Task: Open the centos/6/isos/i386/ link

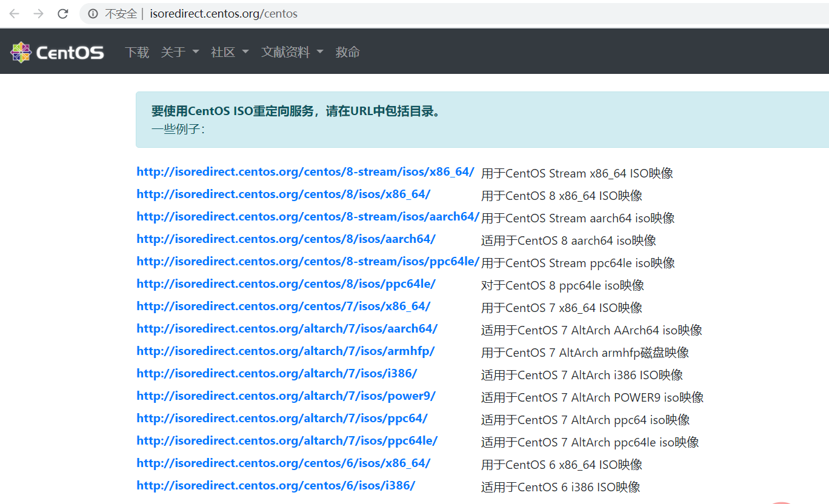Action: tap(276, 486)
